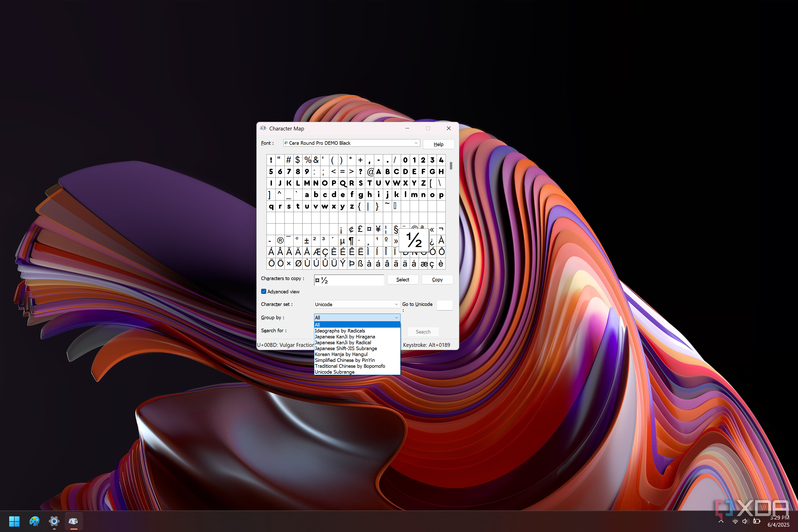The width and height of the screenshot is (798, 532).
Task: Click the Keystroke: Alt+0189 status text
Action: tap(426, 345)
